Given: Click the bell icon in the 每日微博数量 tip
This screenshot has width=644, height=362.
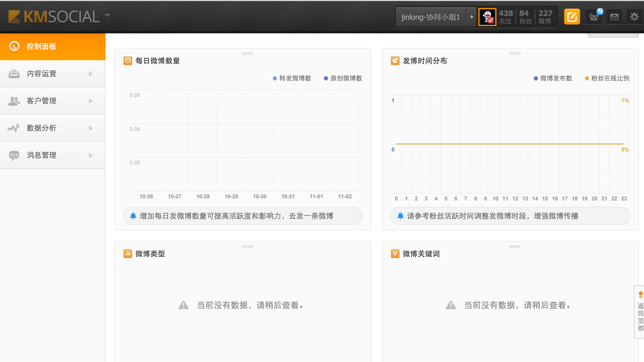Looking at the screenshot, I should coord(133,216).
